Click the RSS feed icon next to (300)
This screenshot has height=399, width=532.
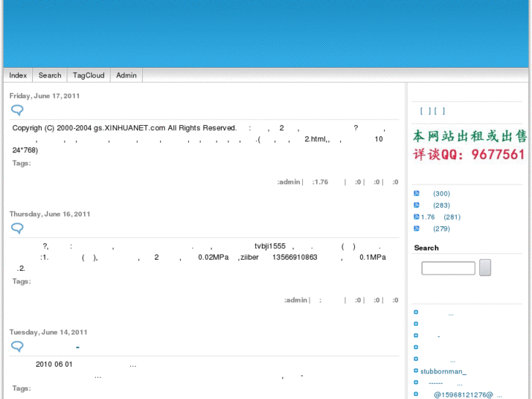coord(416,193)
